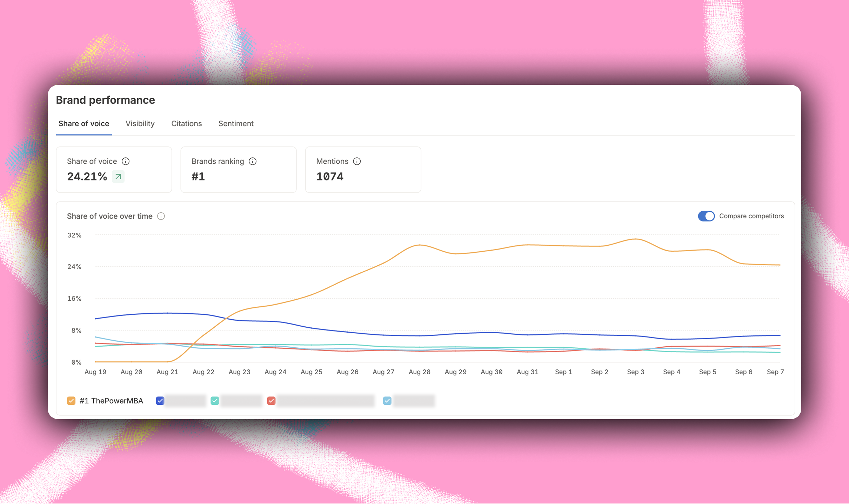Viewport: 849px width, 504px height.
Task: Select the Share of voice tab
Action: point(84,124)
